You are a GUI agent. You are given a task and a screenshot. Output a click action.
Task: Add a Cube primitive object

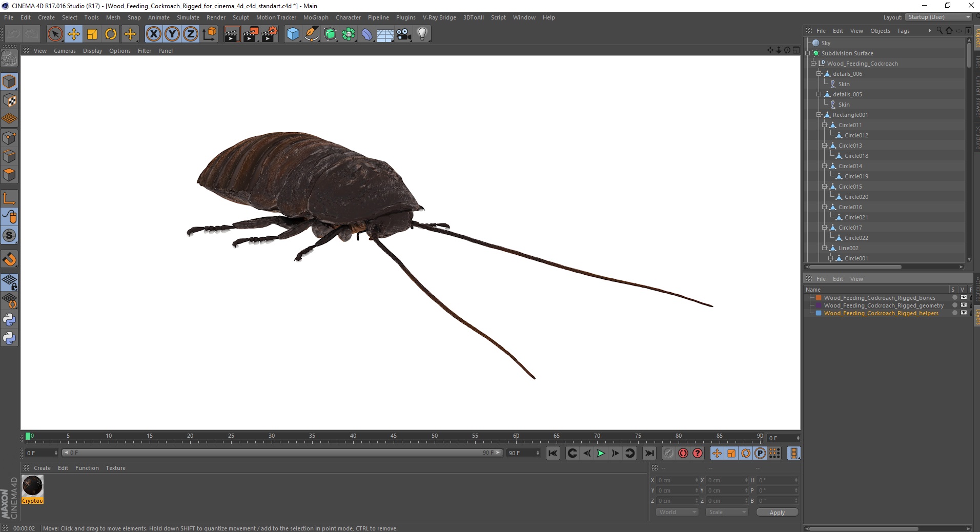point(293,34)
